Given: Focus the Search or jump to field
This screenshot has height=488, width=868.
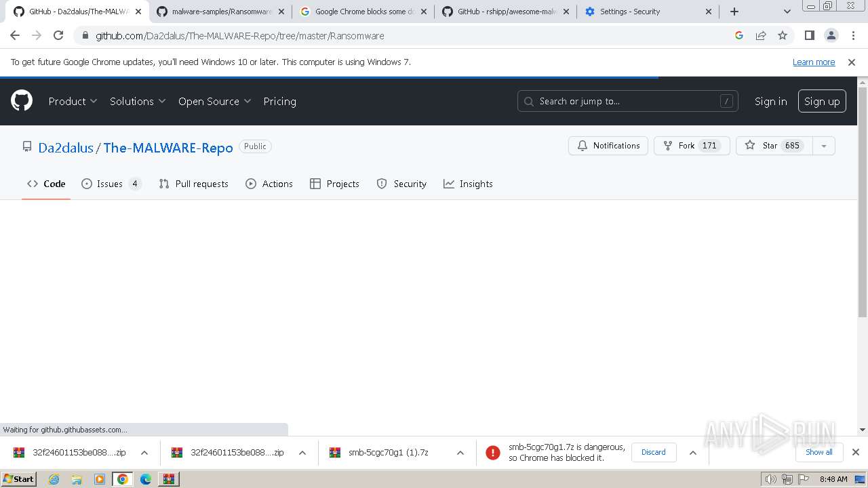Looking at the screenshot, I should click(x=627, y=101).
